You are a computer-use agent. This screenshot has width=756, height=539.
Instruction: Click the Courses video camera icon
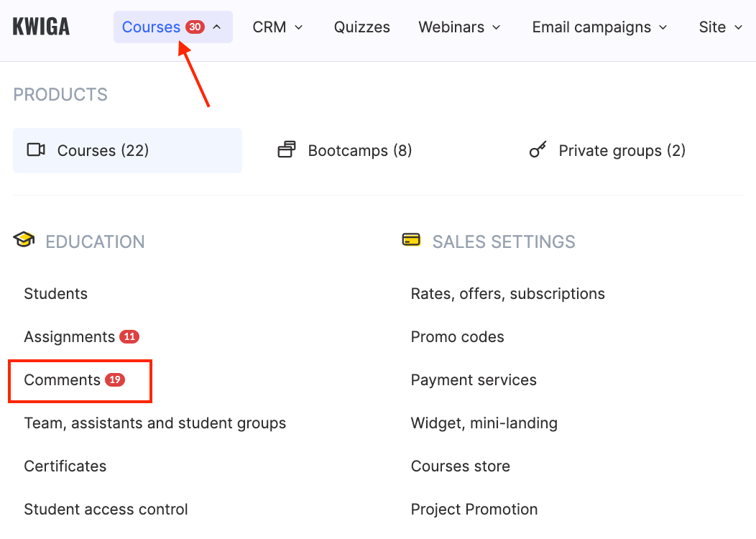coord(36,150)
